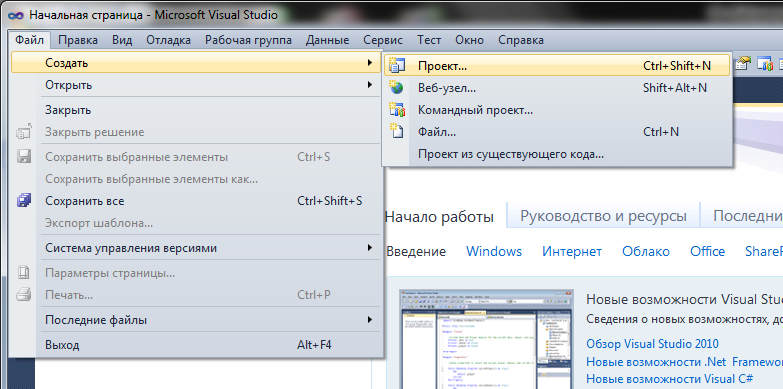Viewport: 783px width, 389px height.
Task: Choose Проект из существующего кода...
Action: 557,154
